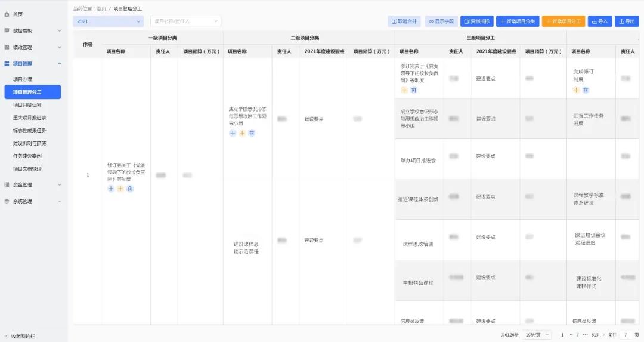Screen dimensions: 644x342
Task: Click the 导入 import button
Action: pyautogui.click(x=600, y=21)
